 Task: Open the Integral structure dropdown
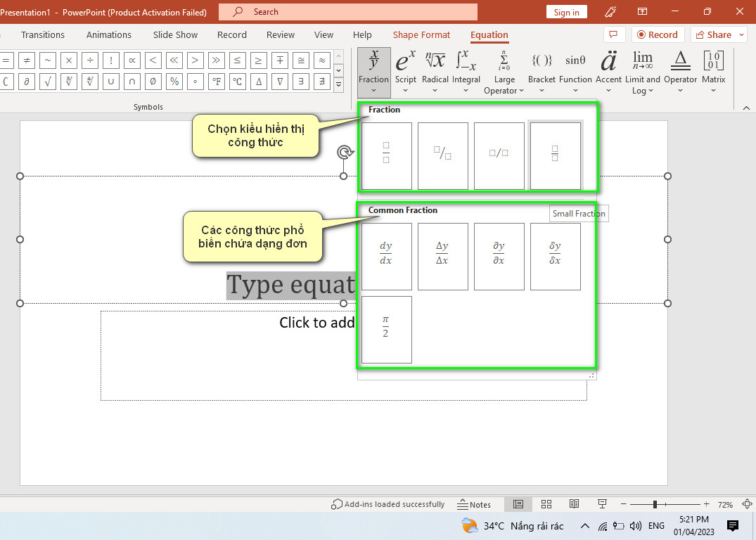[x=466, y=72]
